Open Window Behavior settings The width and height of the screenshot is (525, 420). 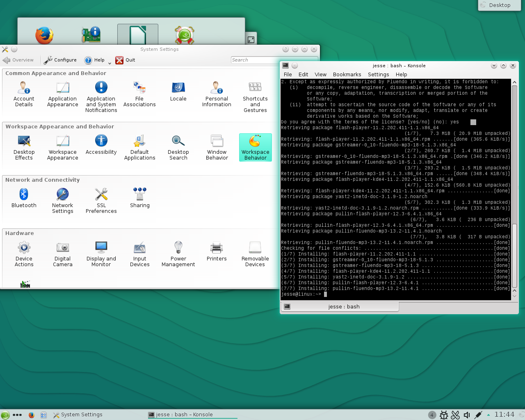pyautogui.click(x=217, y=147)
